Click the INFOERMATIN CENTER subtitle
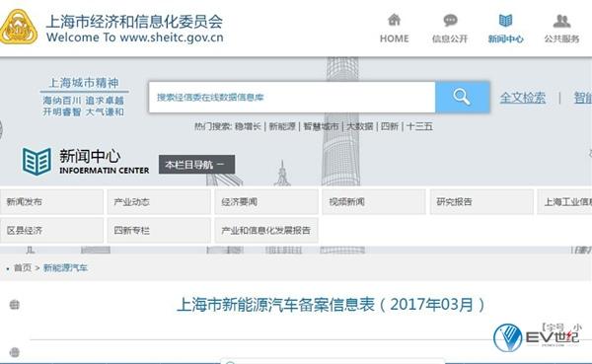Screen dimensions: 592x364 click(105, 171)
